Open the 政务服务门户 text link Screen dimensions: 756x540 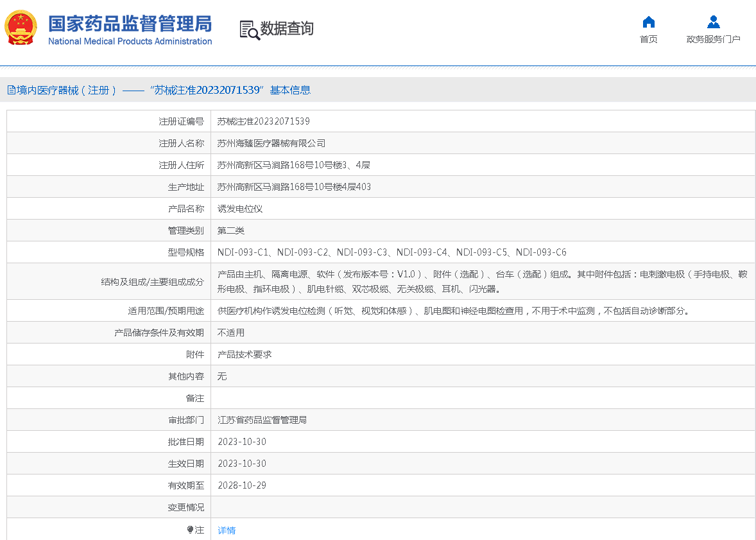coord(713,39)
